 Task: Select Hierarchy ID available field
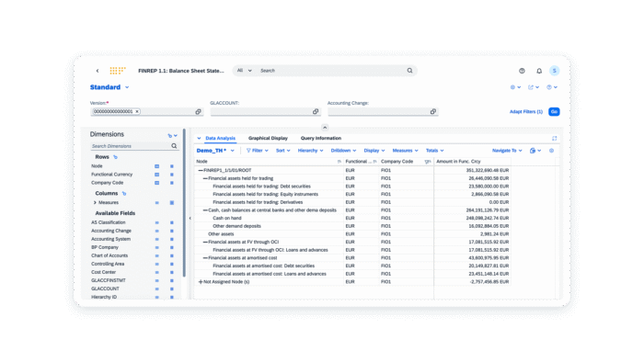tap(104, 297)
